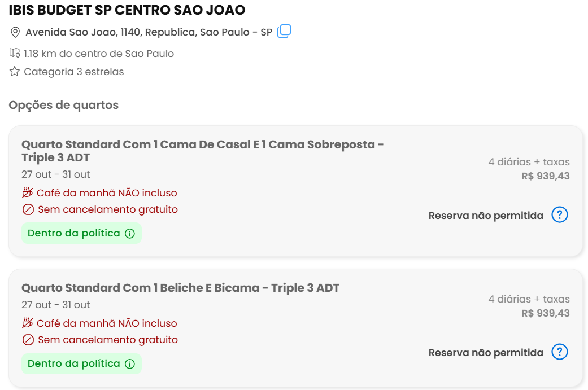This screenshot has height=390, width=588.
Task: Click info icon in second Dentro da política badge
Action: (130, 364)
